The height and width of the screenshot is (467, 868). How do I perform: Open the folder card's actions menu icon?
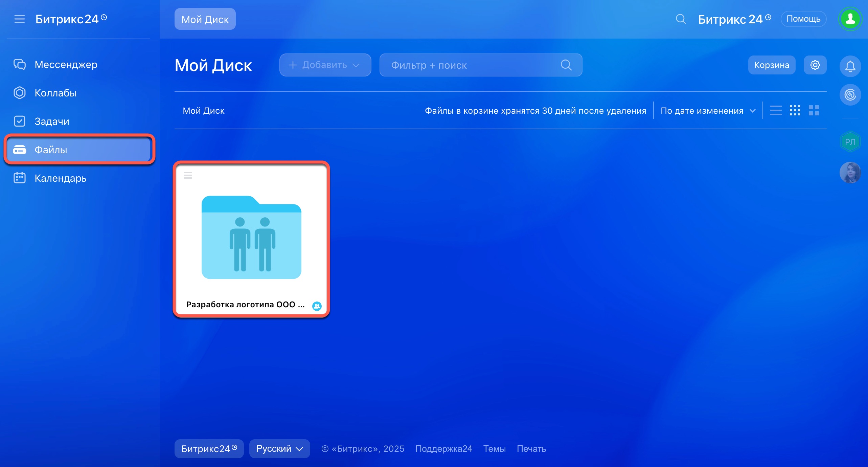(x=188, y=175)
